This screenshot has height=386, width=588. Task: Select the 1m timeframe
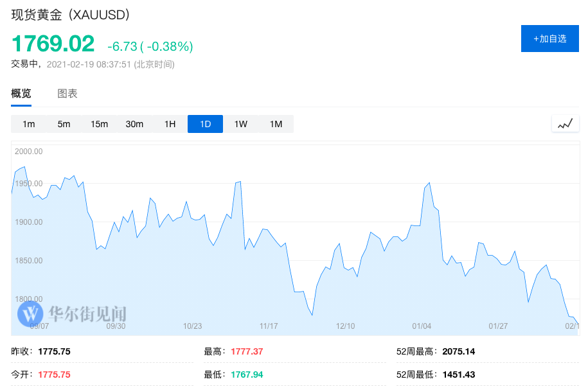(29, 124)
